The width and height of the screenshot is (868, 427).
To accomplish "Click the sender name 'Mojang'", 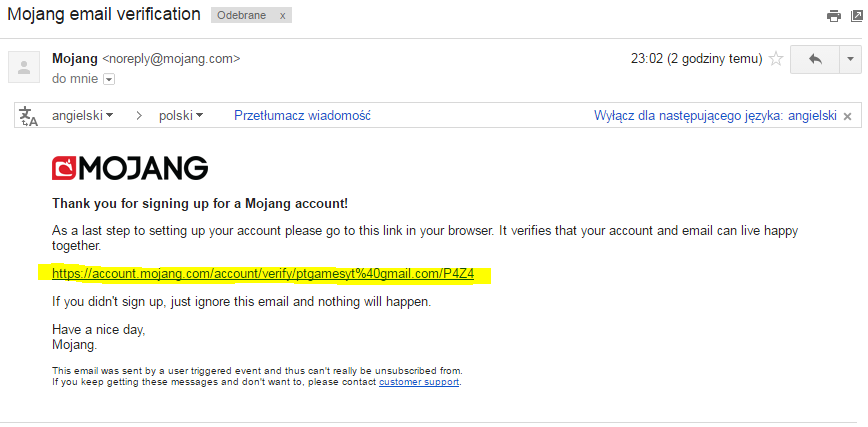I will [x=75, y=59].
